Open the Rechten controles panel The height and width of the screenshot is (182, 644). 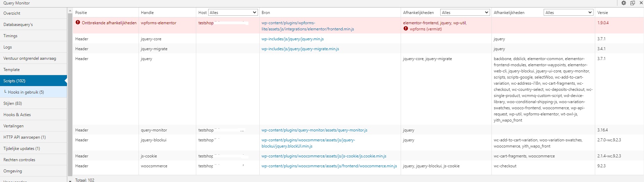[x=33, y=159]
